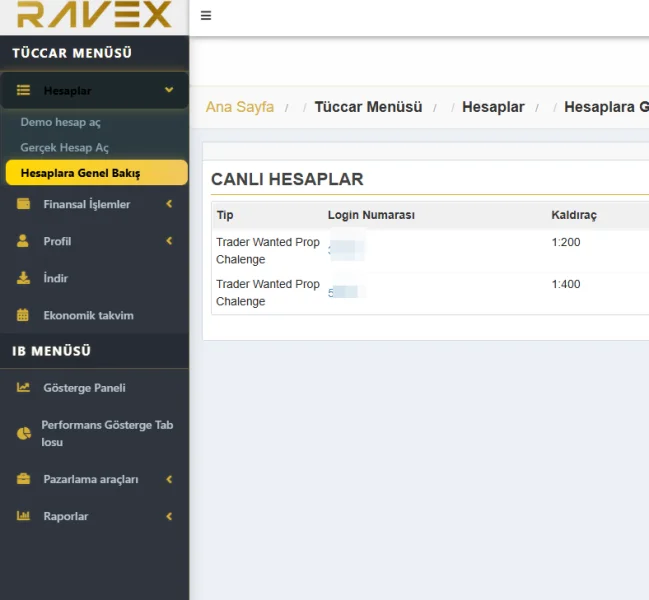Expand the Finansal İşlemler chevron
Viewport: 649px width, 600px height.
pyautogui.click(x=169, y=204)
